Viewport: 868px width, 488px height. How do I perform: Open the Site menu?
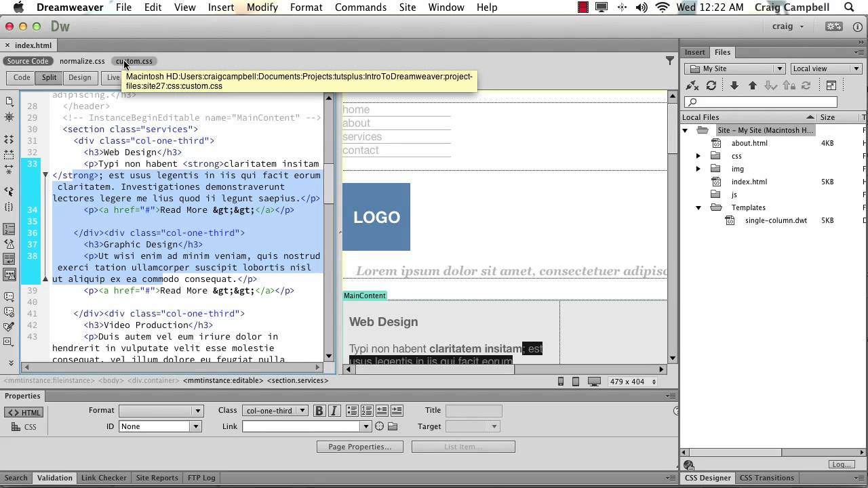click(408, 7)
